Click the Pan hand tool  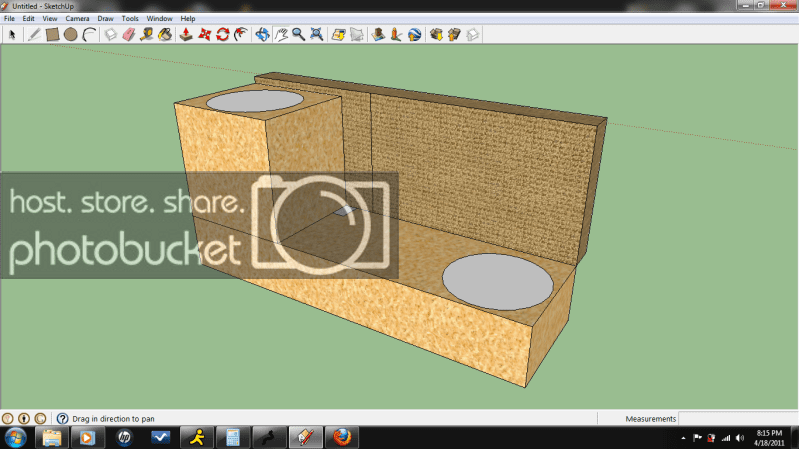coord(281,35)
